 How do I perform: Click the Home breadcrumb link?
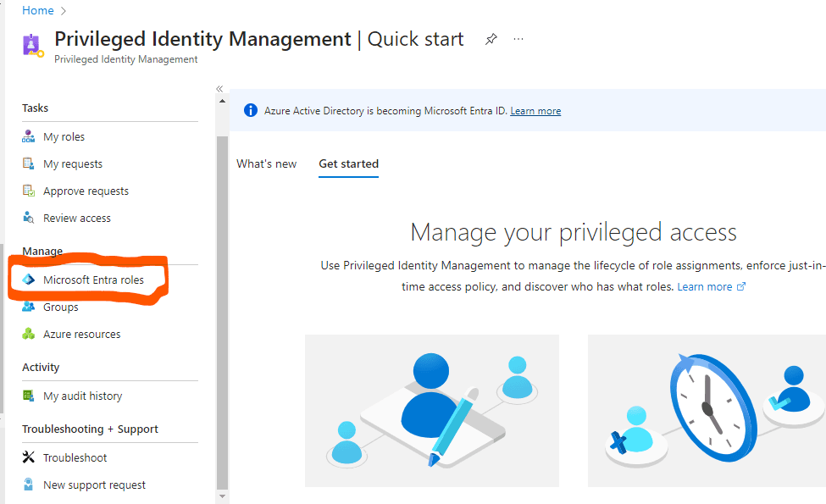(x=37, y=11)
